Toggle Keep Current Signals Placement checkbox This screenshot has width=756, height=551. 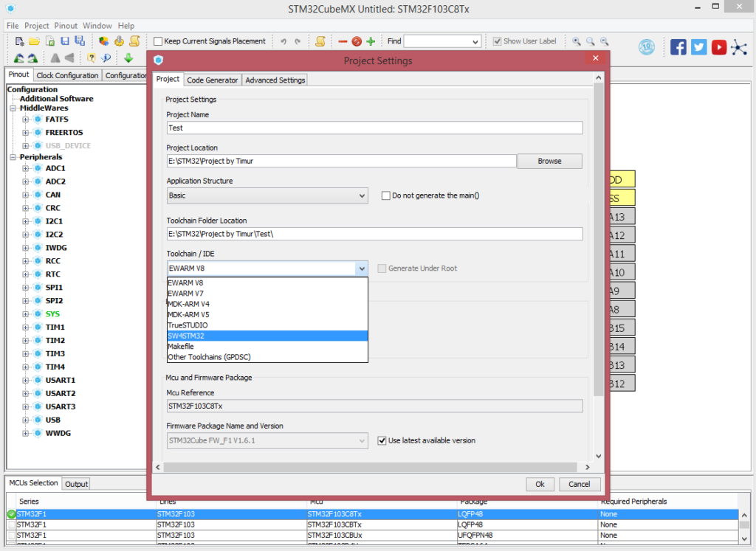tap(158, 41)
